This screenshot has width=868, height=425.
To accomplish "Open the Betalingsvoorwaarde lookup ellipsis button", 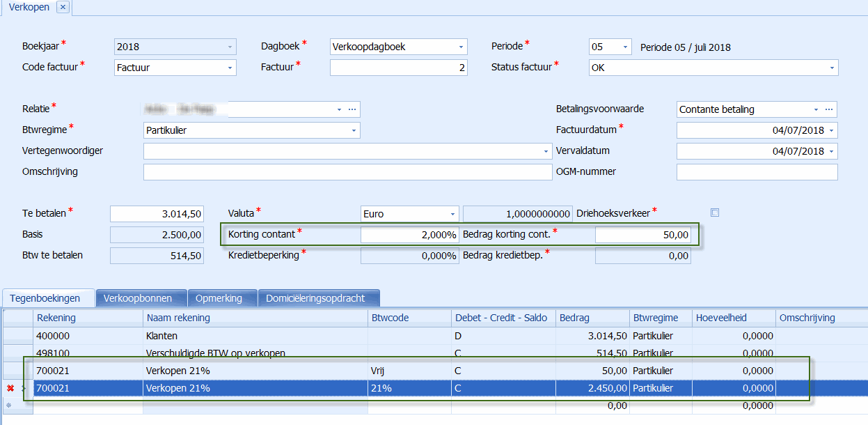I will click(829, 109).
